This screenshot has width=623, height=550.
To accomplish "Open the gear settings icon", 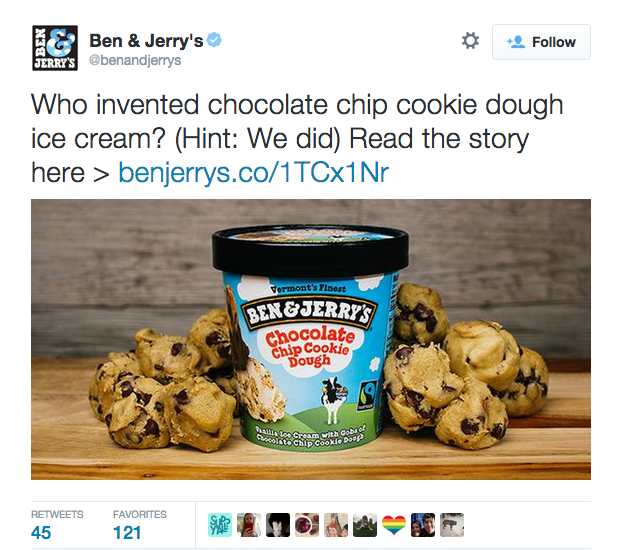I will click(x=470, y=41).
